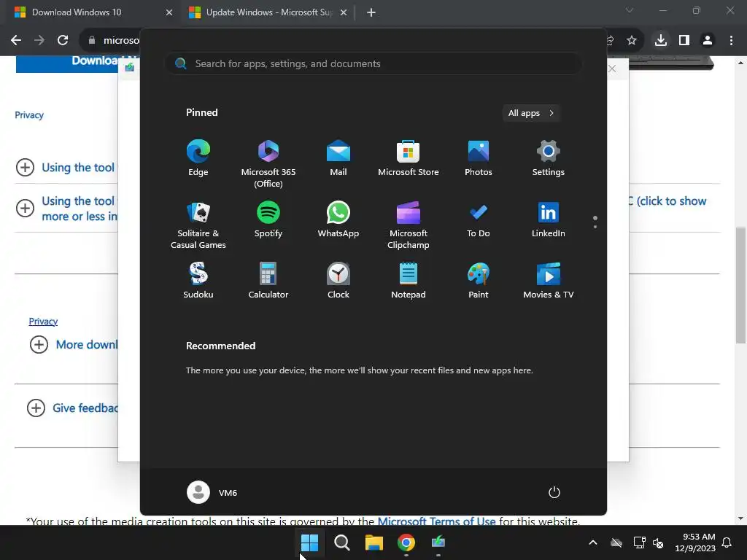Switch to Update Windows - Microsoft Support tab
The width and height of the screenshot is (747, 560).
tap(269, 12)
